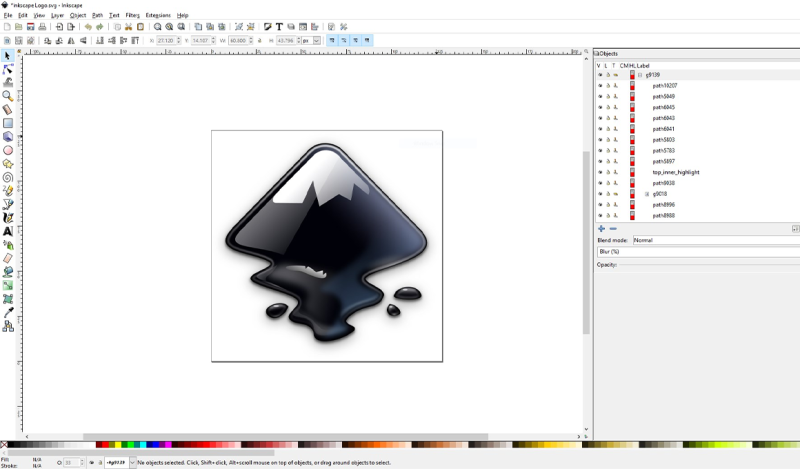800x469 pixels.
Task: Open Text and Font dialog icon
Action: pyautogui.click(x=279, y=27)
